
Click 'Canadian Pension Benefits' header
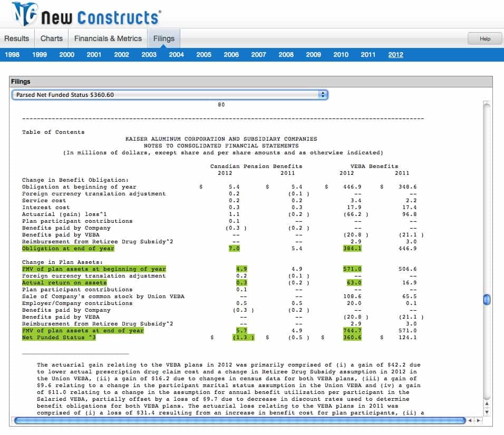(x=256, y=166)
